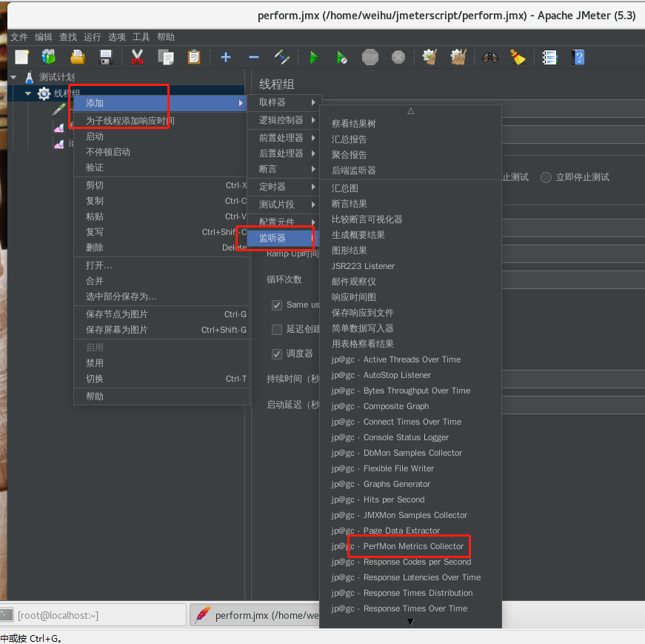Click the Toggle enable/disable icon
The image size is (645, 644).
(x=282, y=57)
